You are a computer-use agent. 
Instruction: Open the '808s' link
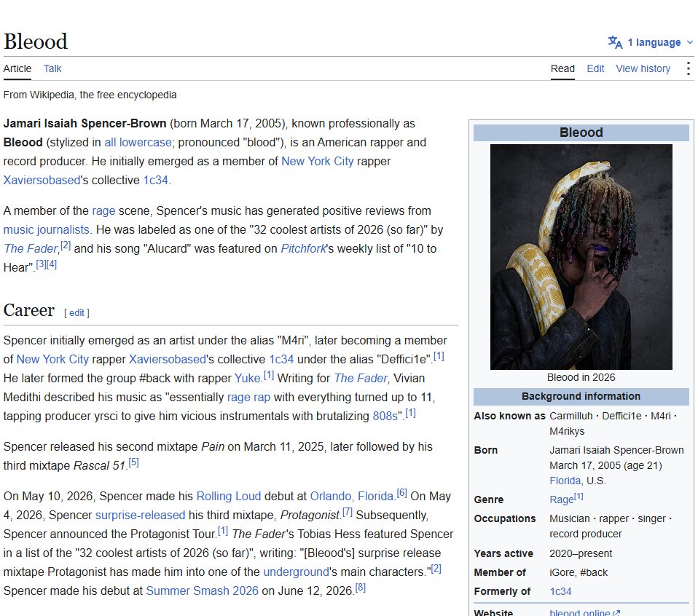(385, 416)
